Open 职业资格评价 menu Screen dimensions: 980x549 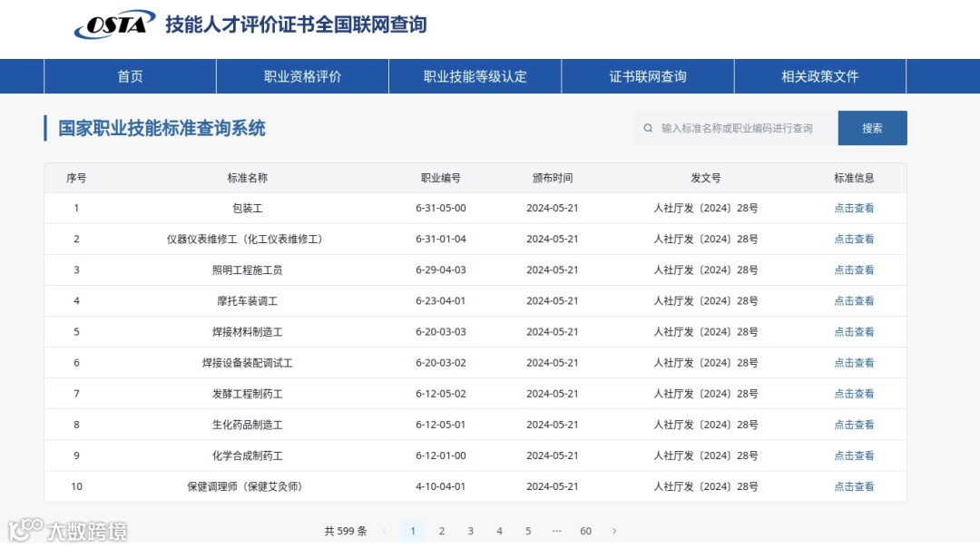[302, 76]
